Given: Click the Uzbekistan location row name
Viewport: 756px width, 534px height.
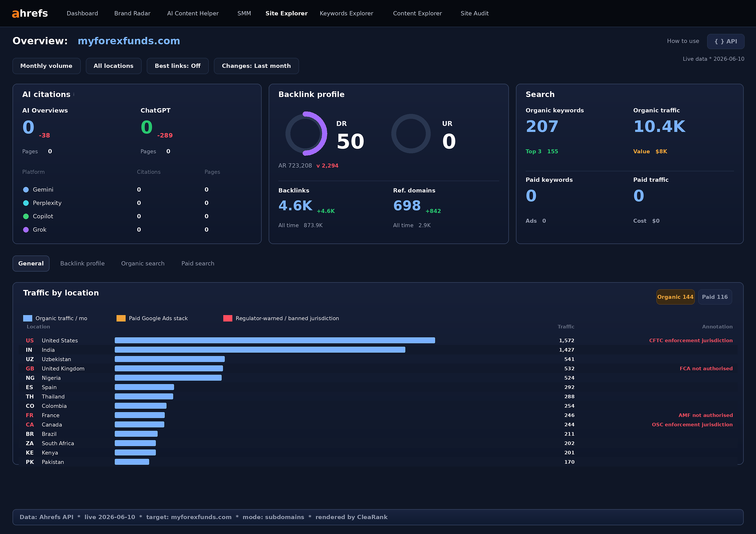Looking at the screenshot, I should pos(56,359).
